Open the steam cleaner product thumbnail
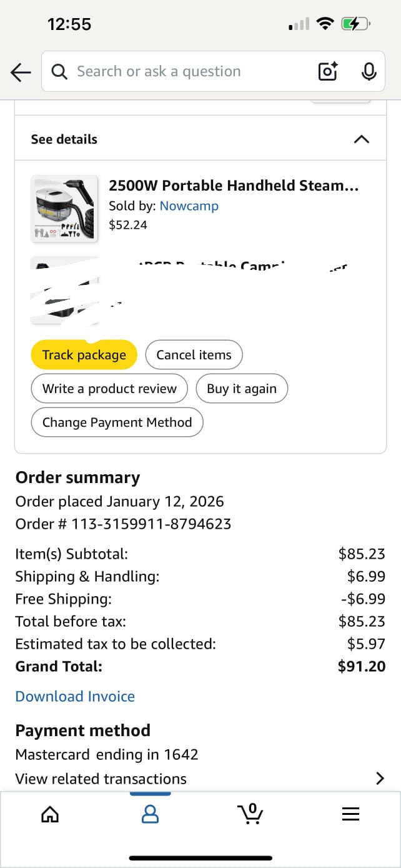Screen dimensions: 401x868 tap(64, 207)
